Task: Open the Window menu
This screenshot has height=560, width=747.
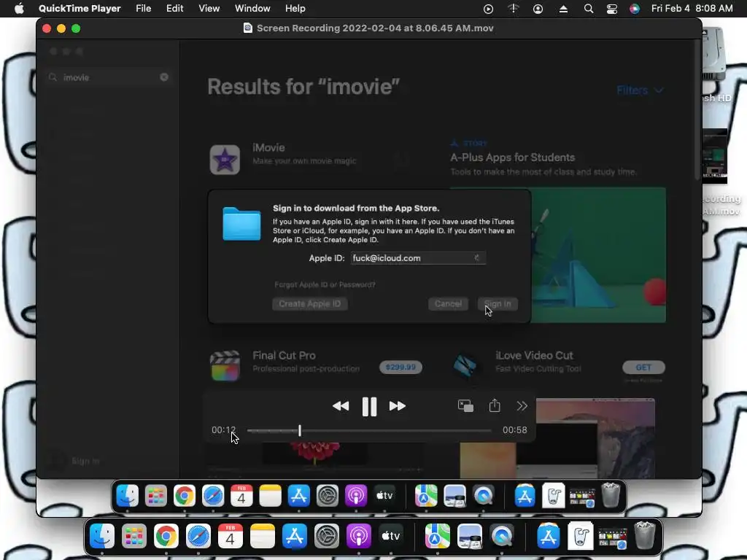Action: [x=252, y=9]
